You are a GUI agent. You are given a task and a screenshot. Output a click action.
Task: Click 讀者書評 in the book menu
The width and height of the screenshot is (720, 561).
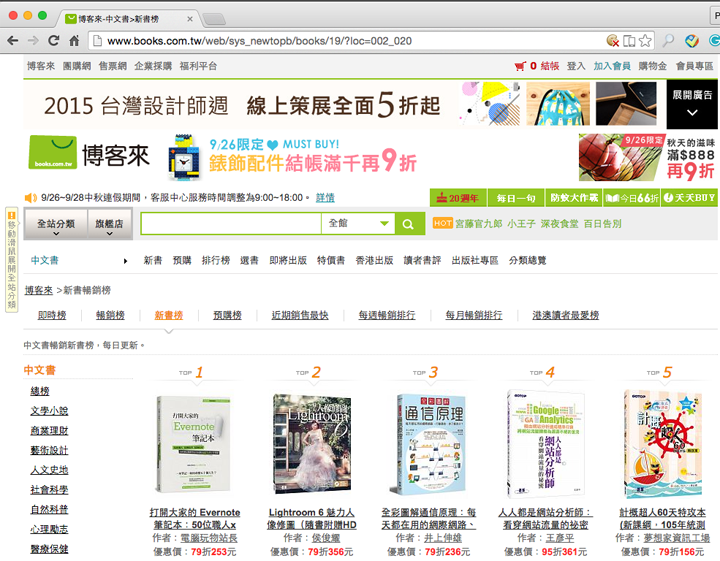[422, 261]
